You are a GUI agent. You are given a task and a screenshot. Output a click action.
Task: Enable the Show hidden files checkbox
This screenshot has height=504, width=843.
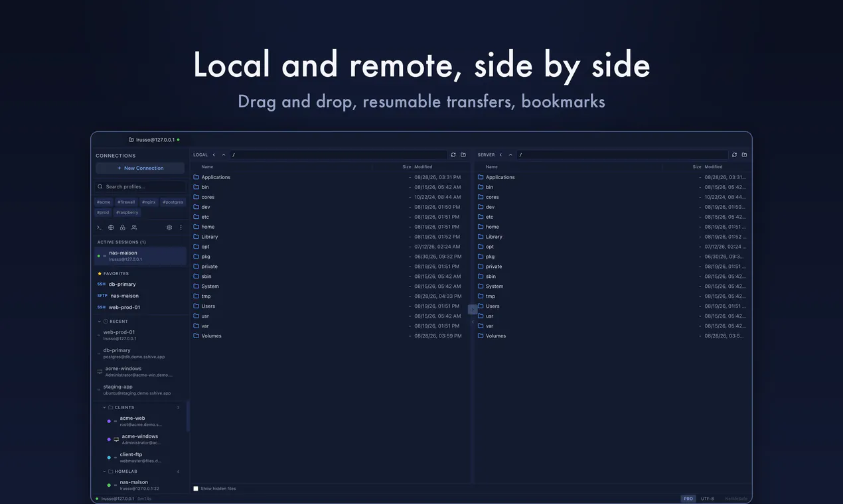coord(196,489)
